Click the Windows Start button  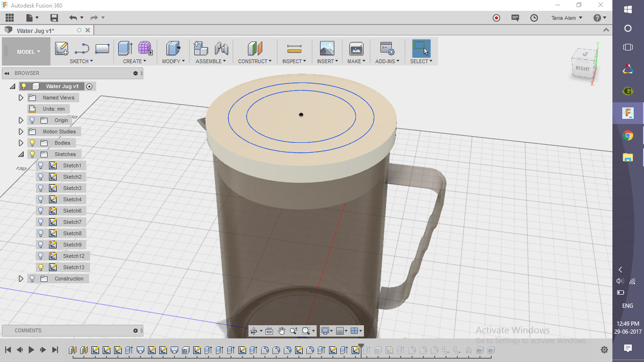pos(628,9)
